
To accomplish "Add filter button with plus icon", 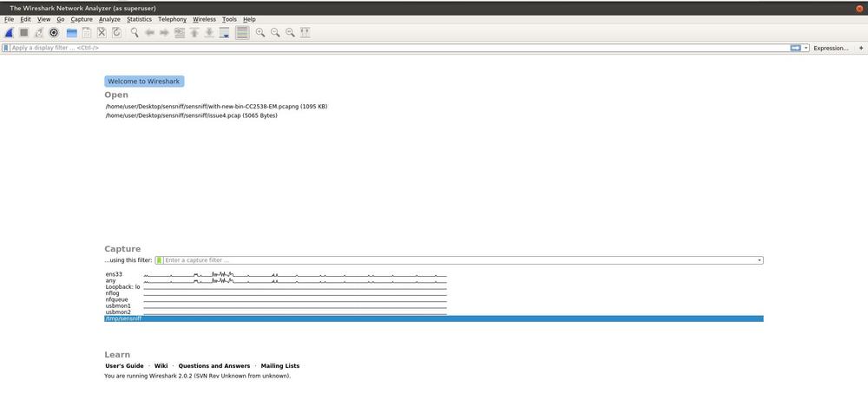I will (861, 48).
